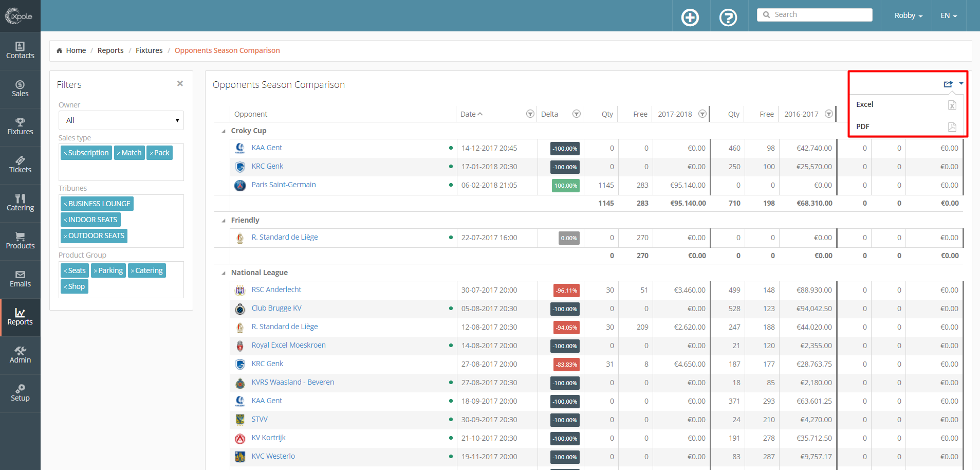Click the plus add icon in header
The width and height of the screenshot is (980, 470).
690,17
